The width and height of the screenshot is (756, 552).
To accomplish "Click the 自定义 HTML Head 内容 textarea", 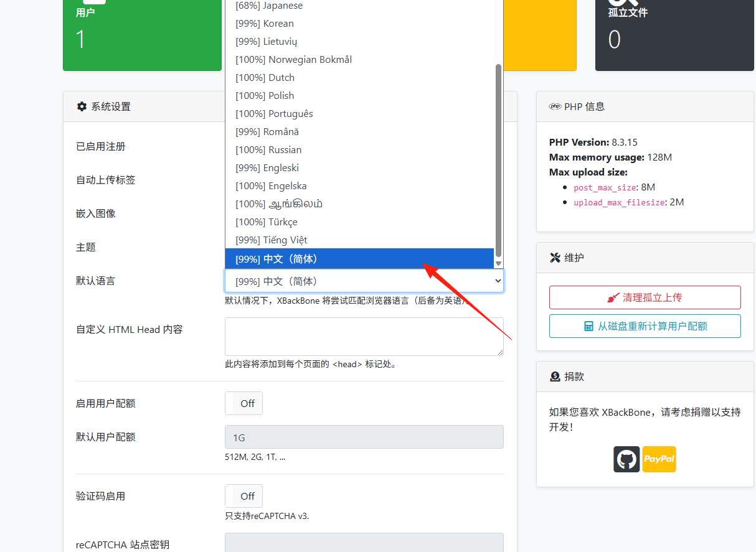I will (364, 337).
